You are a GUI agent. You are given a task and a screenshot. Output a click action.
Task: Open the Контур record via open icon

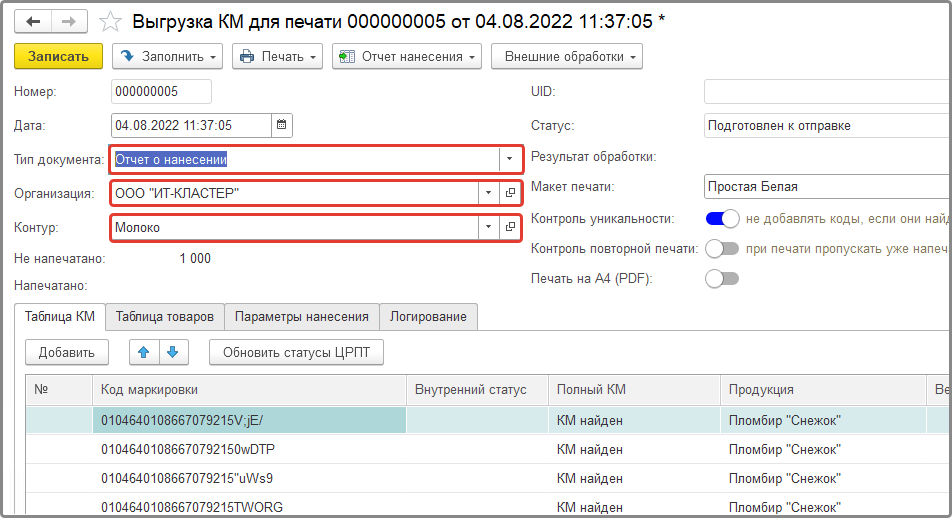510,227
